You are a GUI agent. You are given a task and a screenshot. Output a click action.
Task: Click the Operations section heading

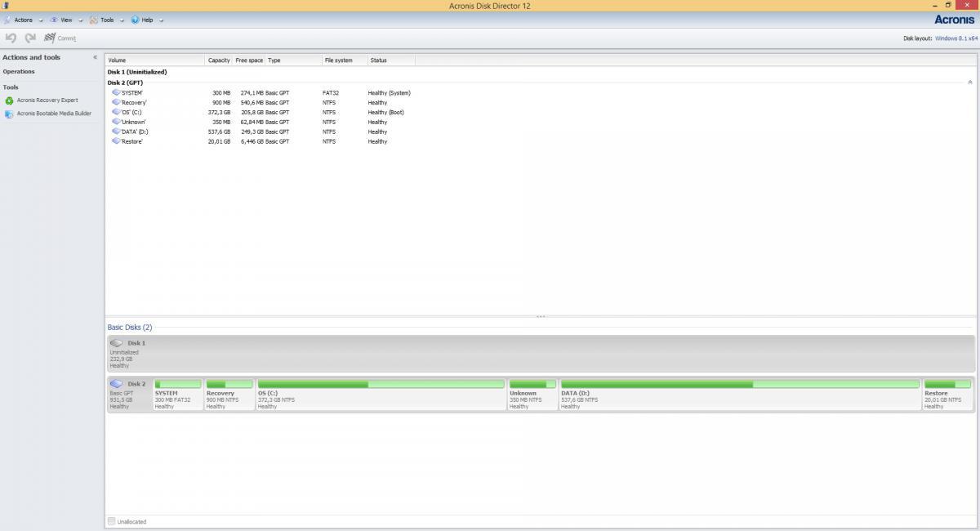click(x=19, y=72)
